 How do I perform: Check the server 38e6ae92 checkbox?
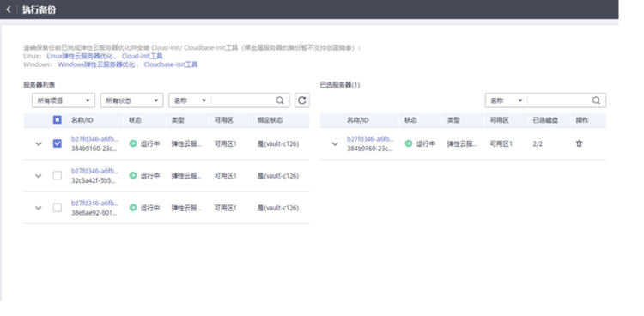[57, 208]
